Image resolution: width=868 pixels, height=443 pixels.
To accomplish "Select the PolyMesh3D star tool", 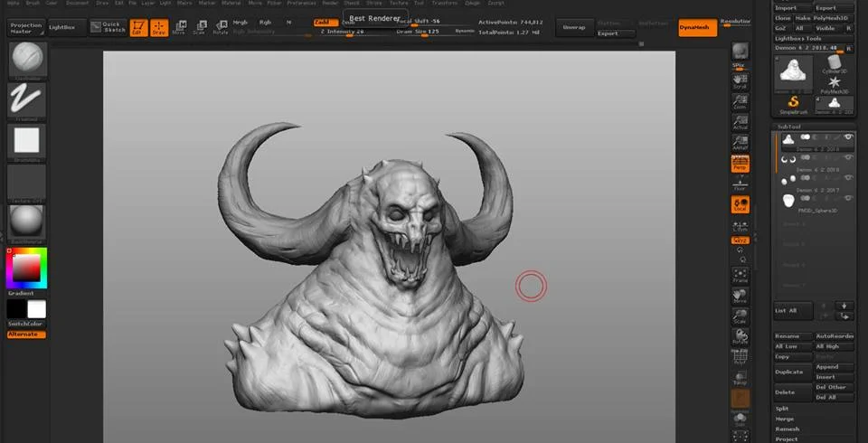I will pyautogui.click(x=835, y=85).
